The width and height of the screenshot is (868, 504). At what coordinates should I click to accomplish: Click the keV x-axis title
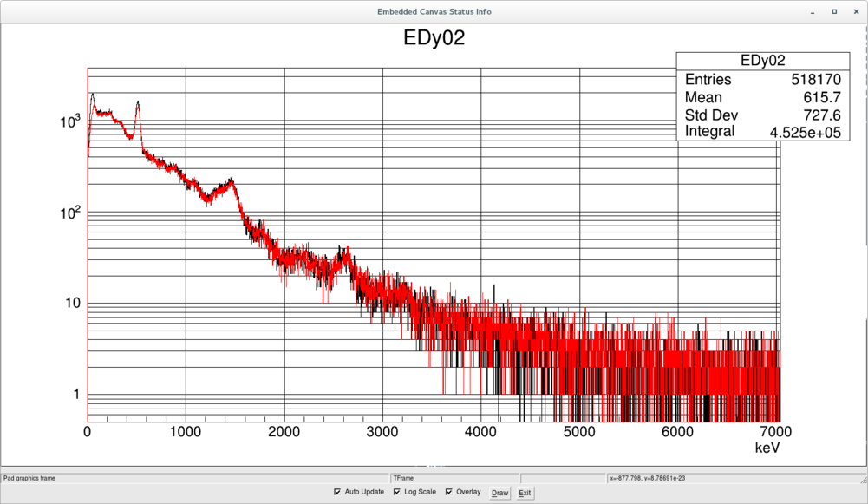767,448
